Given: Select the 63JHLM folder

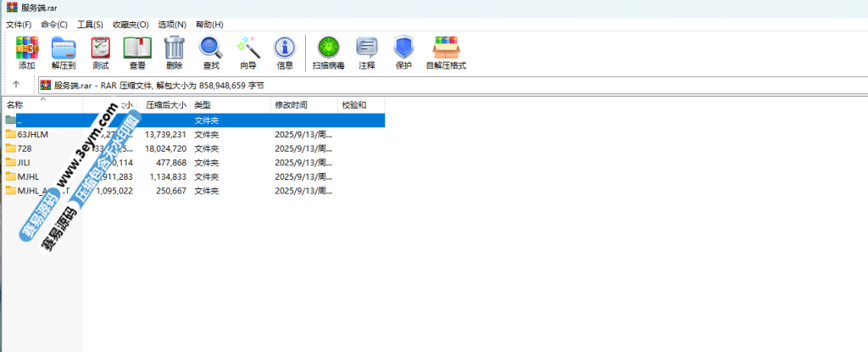Looking at the screenshot, I should (32, 134).
